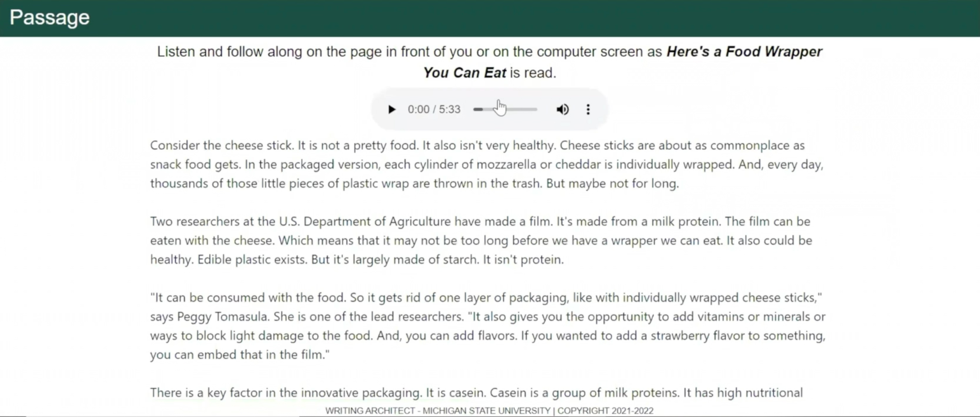Click the word 'mozzarella' in first paragraph
980x417 pixels.
(506, 164)
